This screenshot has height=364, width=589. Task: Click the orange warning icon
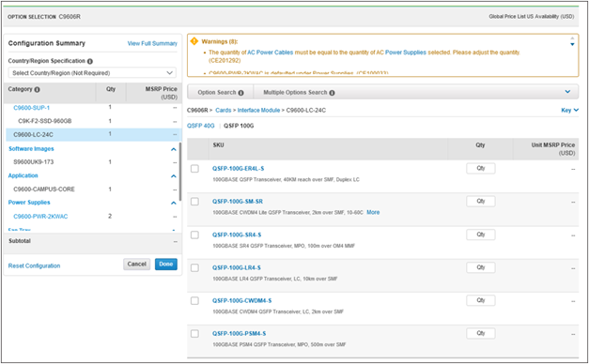click(194, 41)
